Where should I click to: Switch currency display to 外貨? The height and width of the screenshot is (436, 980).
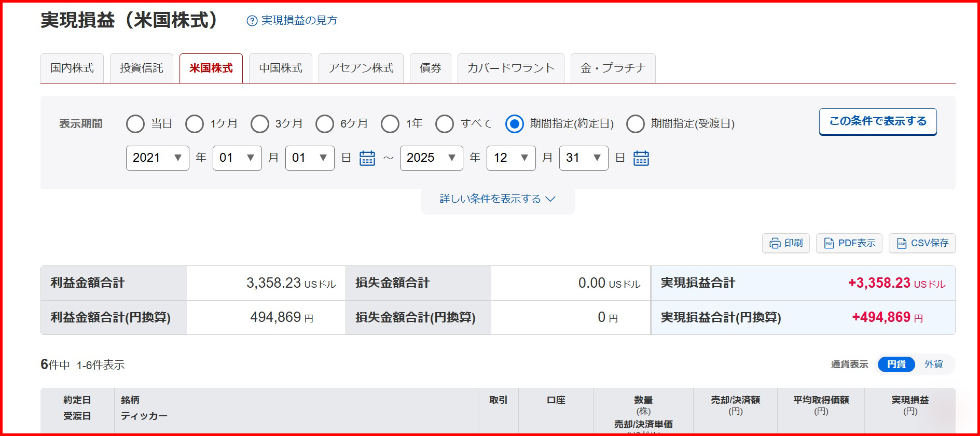[933, 364]
